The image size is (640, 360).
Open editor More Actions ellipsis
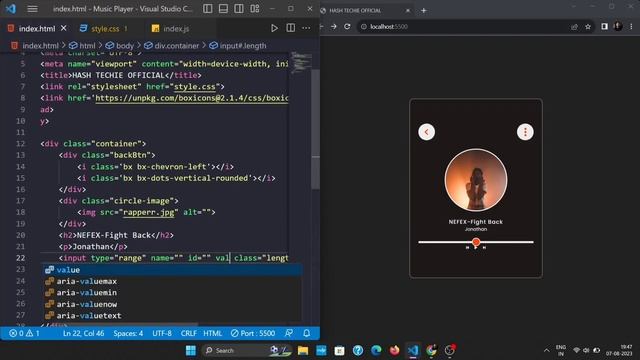(x=306, y=28)
